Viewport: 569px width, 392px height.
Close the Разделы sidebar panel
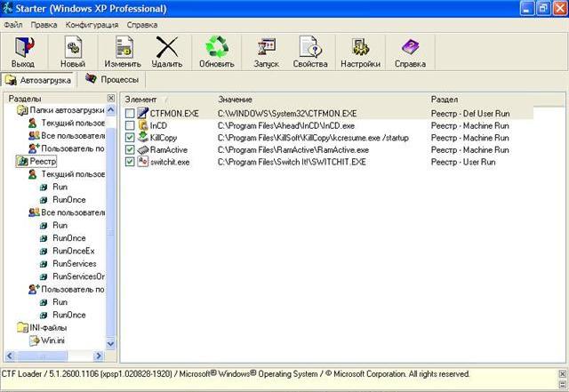tap(110, 98)
